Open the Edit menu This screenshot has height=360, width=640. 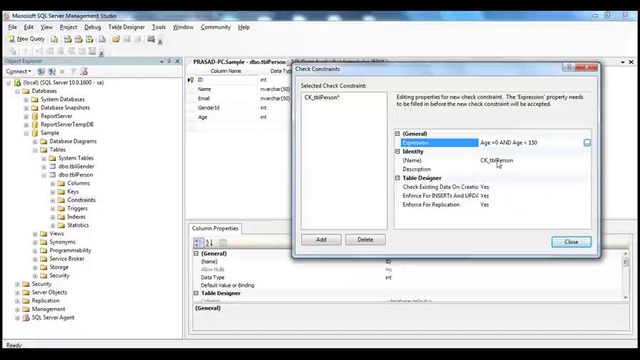coord(29,27)
